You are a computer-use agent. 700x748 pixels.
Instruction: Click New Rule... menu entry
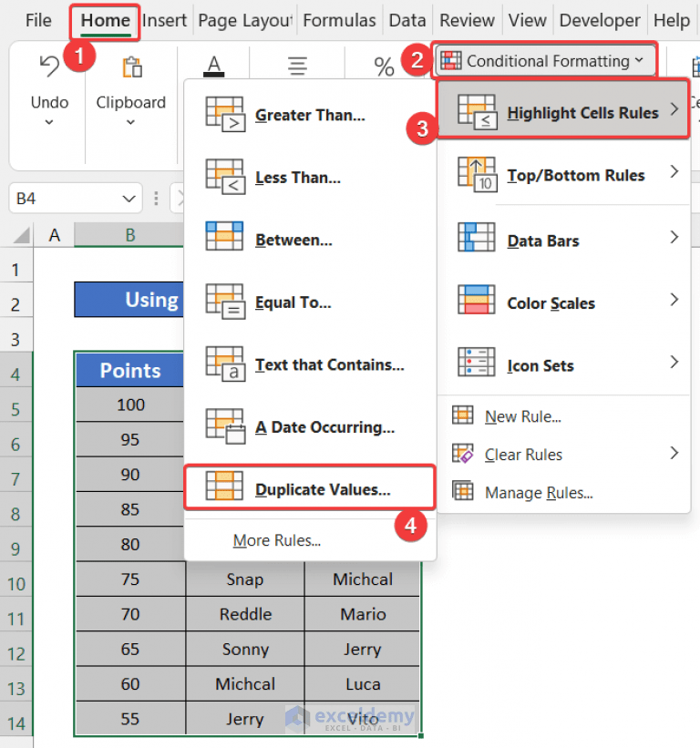[x=564, y=416]
